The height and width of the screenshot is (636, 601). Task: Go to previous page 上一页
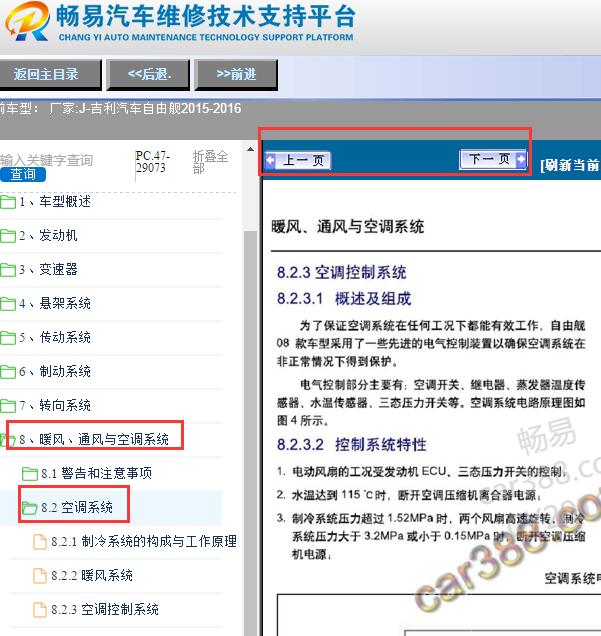click(x=298, y=160)
